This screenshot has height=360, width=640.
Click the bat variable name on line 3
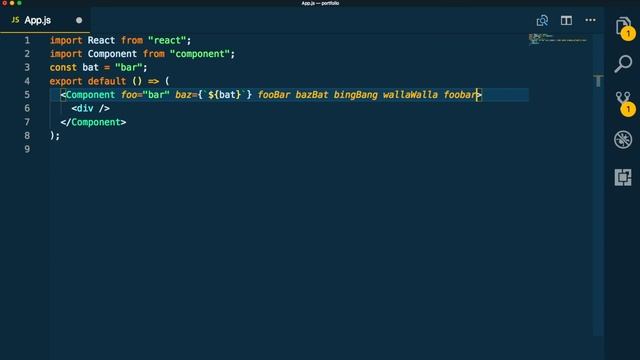[90, 67]
